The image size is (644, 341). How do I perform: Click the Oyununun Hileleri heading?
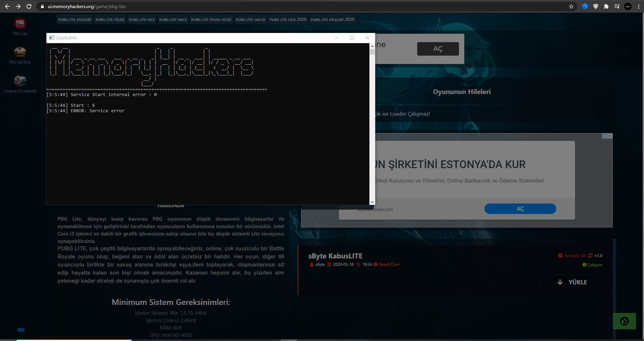462,92
